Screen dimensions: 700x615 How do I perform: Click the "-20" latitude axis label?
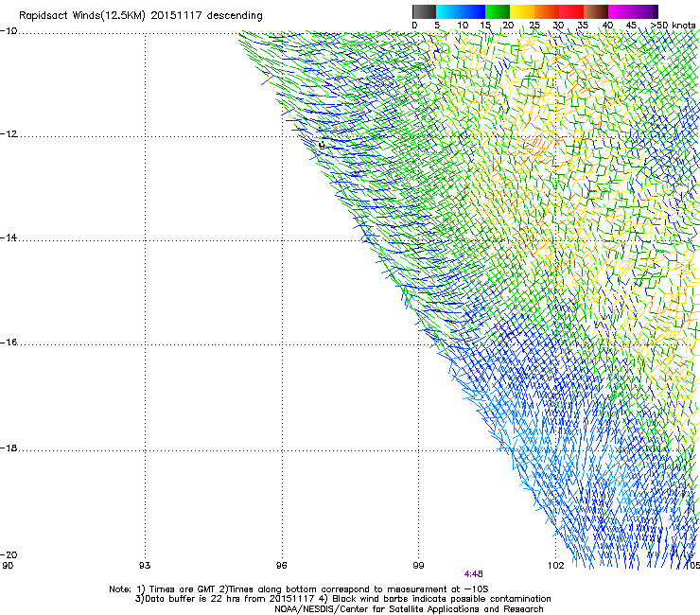(x=9, y=554)
